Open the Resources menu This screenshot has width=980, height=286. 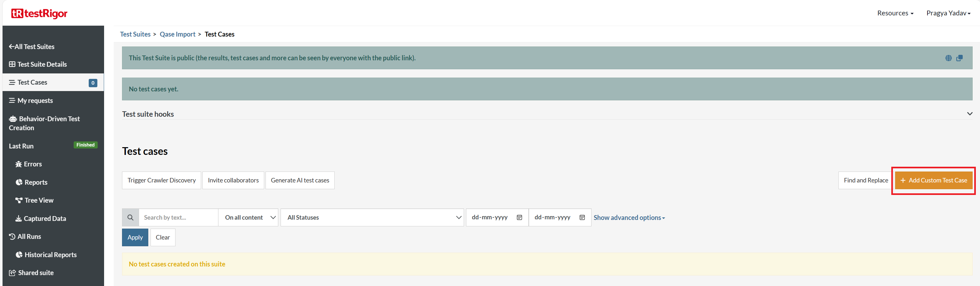coord(895,13)
